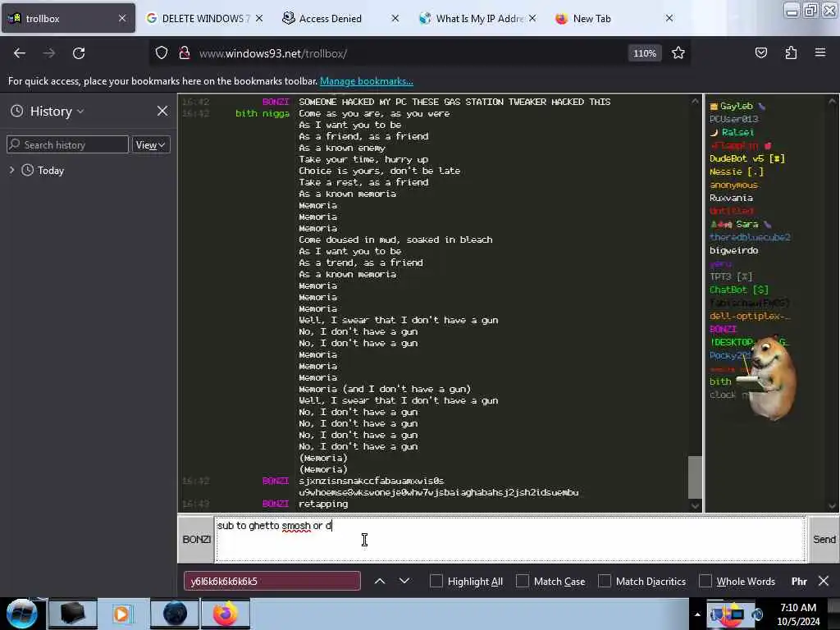Click the find-in-page text field
This screenshot has width=840, height=630.
tap(272, 581)
